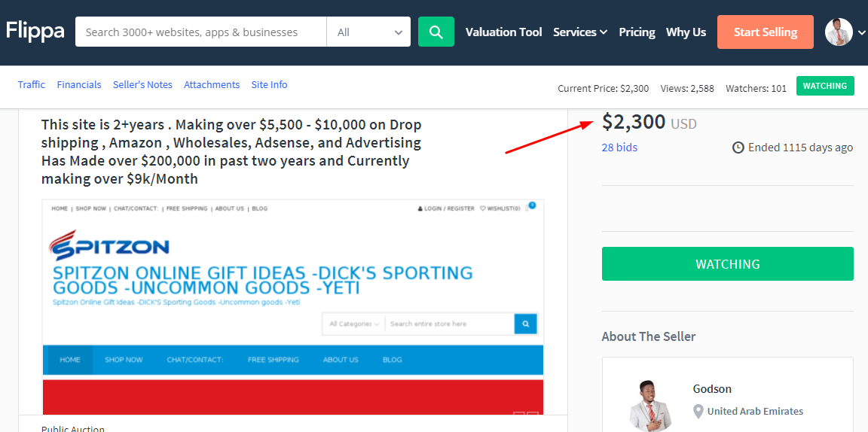Toggle the large green WATCHING button

[x=727, y=264]
